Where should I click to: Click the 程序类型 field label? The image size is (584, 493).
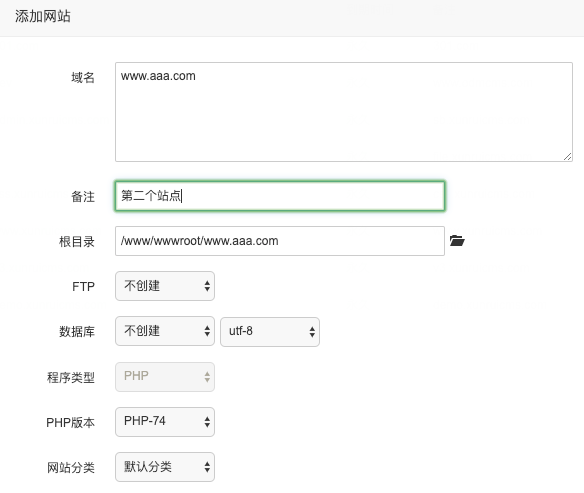[x=71, y=378]
